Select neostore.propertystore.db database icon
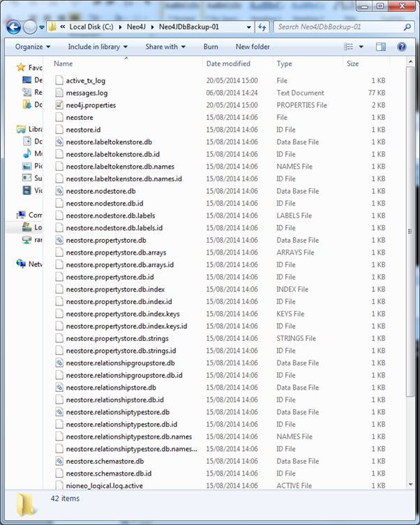Screen dimensions: 420x525 tap(59, 240)
